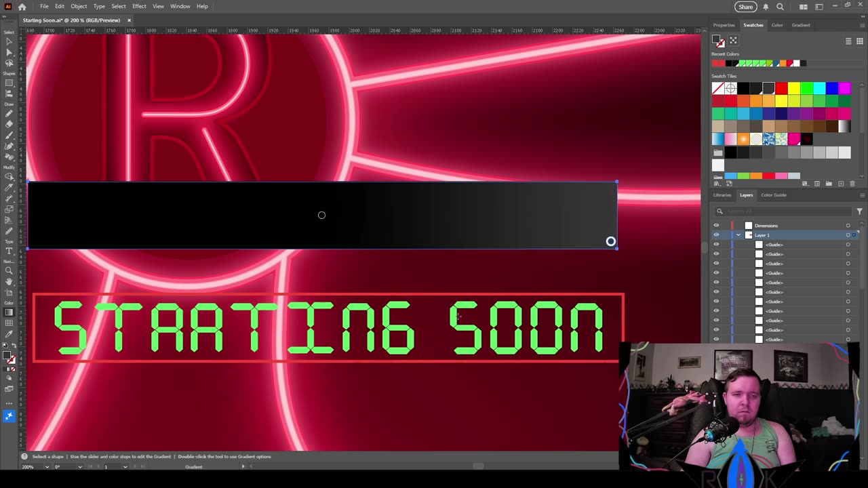Activate the Hand pan tool
868x488 pixels.
coord(9,281)
